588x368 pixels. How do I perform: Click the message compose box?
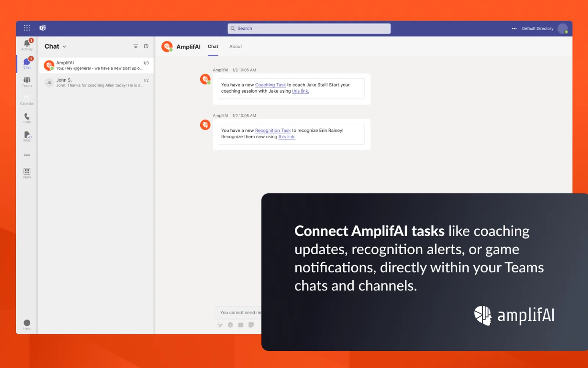(x=239, y=312)
